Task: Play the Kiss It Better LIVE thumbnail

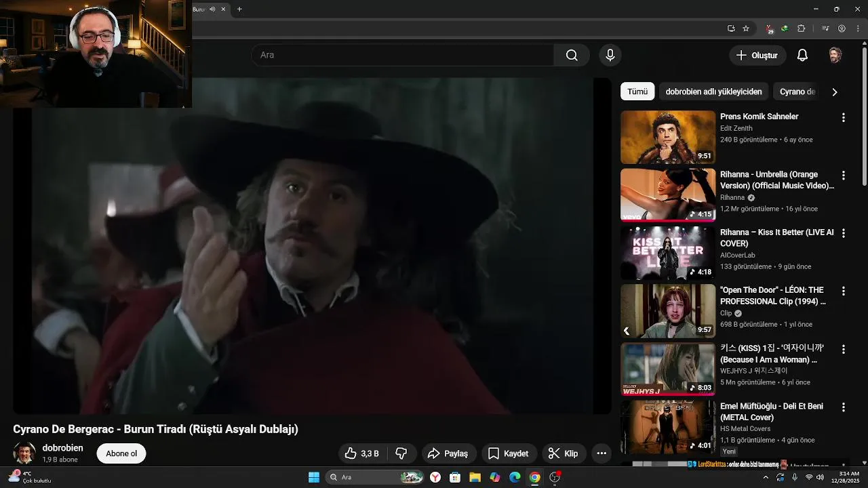Action: (x=668, y=253)
